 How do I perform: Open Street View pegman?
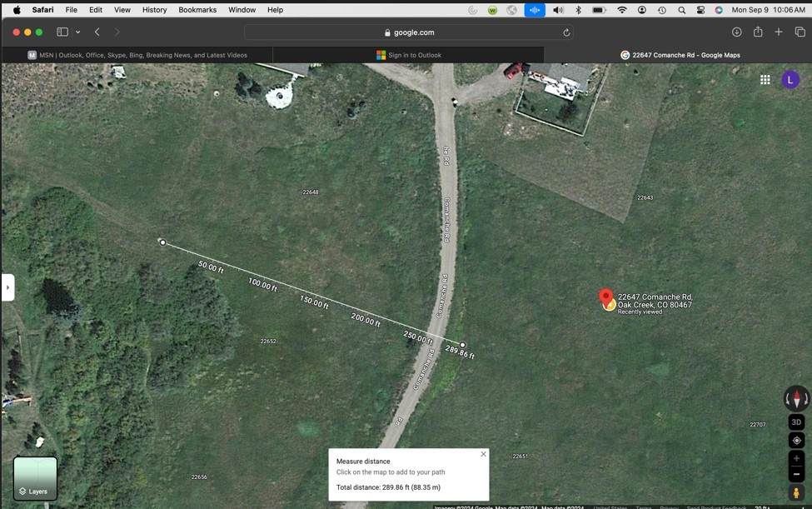[x=796, y=492]
